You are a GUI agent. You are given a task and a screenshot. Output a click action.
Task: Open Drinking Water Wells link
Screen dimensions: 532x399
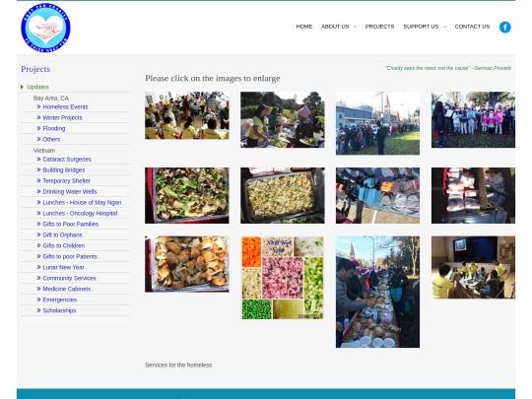(70, 192)
